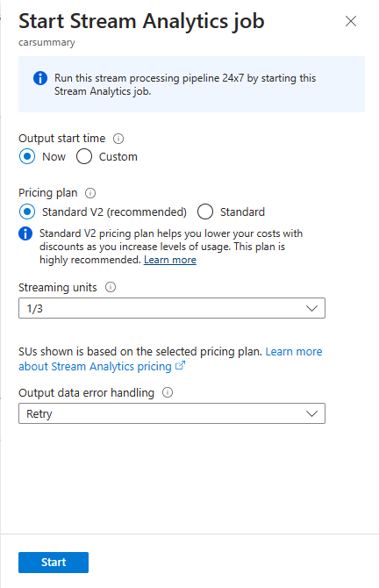
Task: Choose the Custom output start time option
Action: [x=84, y=156]
